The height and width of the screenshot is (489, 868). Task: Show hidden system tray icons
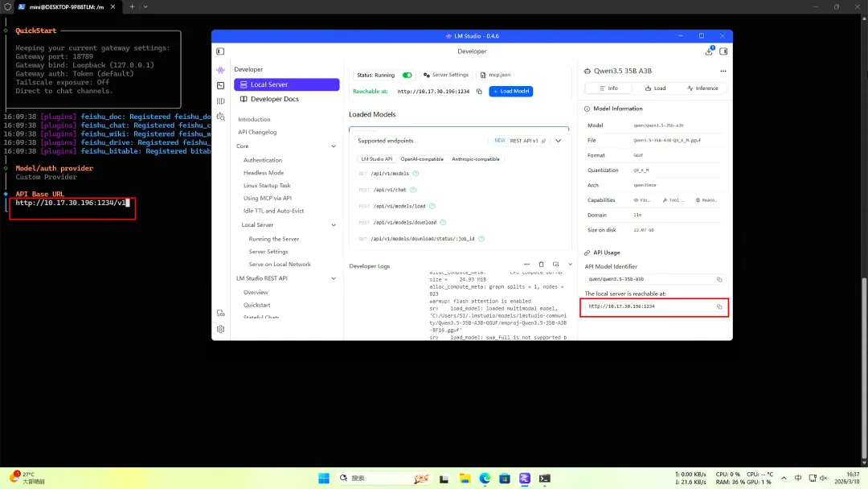click(x=784, y=478)
